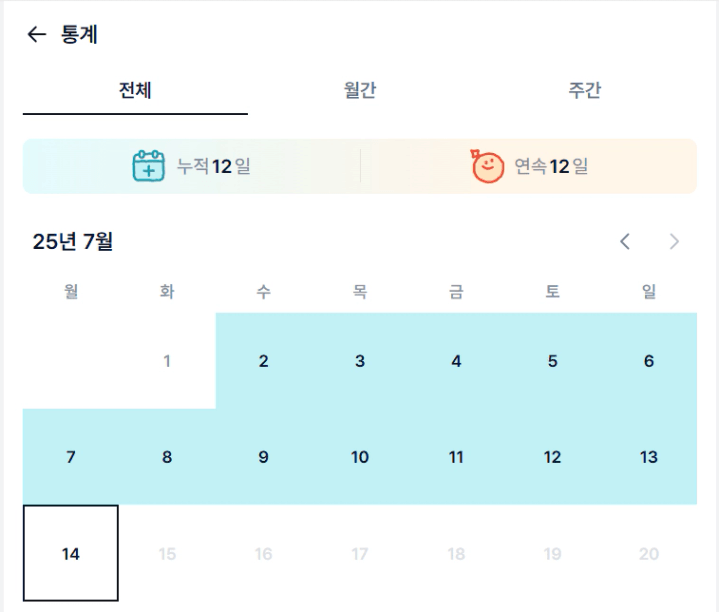Go to the next month with right chevron
This screenshot has height=612, width=719.
click(x=674, y=241)
